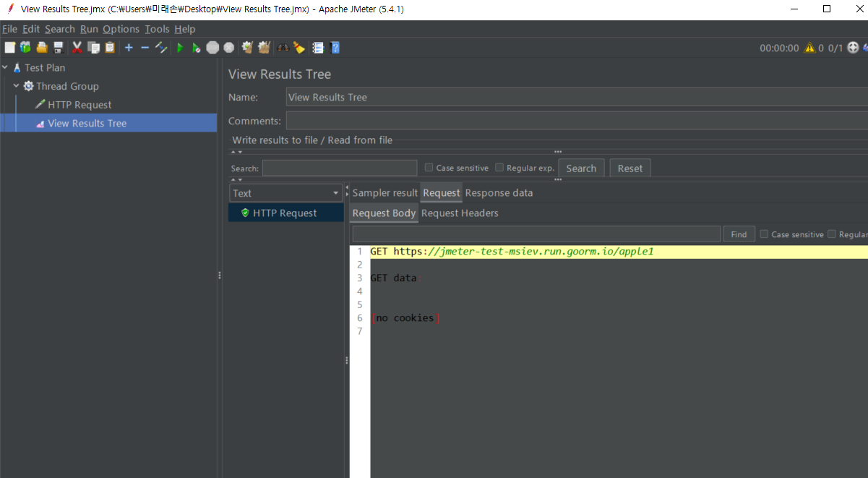The image size is (868, 478).
Task: Click the plus Expand All icon
Action: point(129,48)
